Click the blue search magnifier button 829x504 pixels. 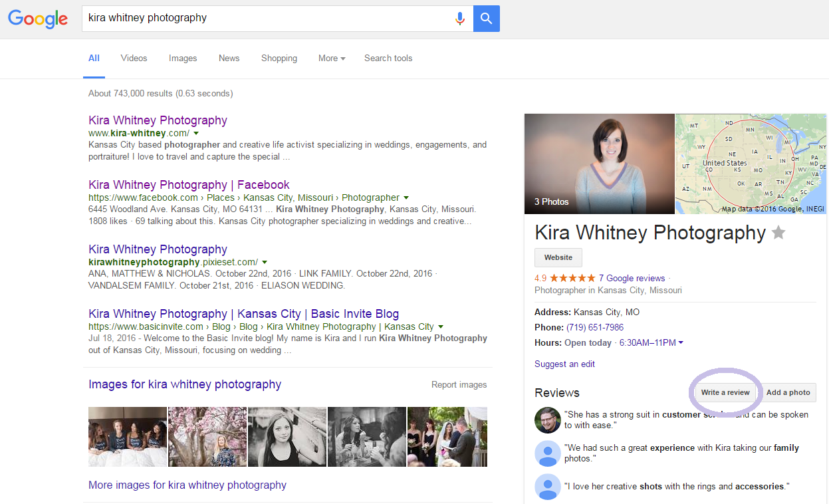click(487, 19)
